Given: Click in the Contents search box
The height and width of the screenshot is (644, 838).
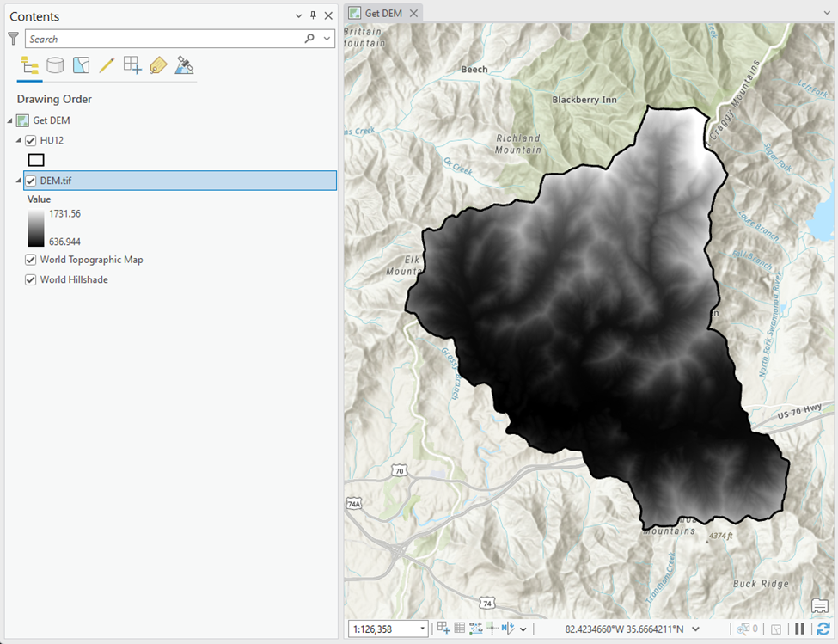Looking at the screenshot, I should click(163, 39).
